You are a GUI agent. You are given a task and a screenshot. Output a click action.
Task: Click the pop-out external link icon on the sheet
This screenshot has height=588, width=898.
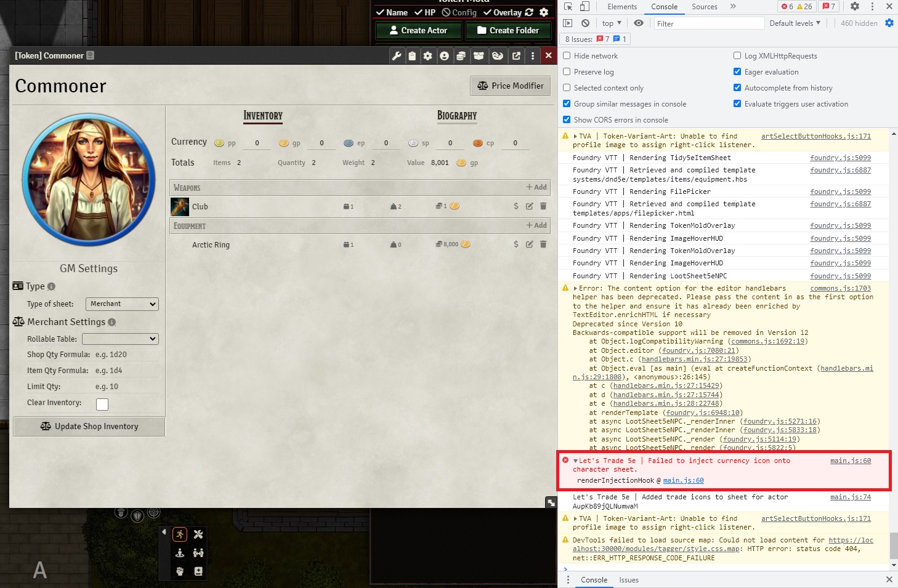(x=516, y=55)
